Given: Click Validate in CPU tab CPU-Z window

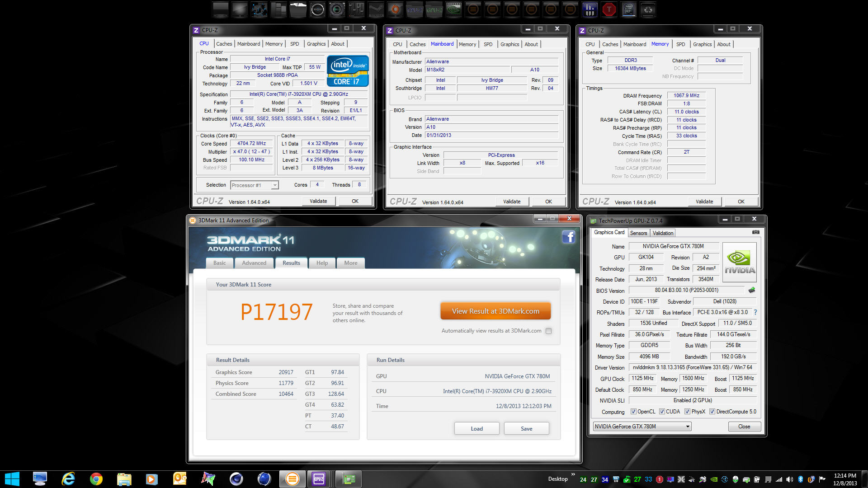Looking at the screenshot, I should pos(318,201).
